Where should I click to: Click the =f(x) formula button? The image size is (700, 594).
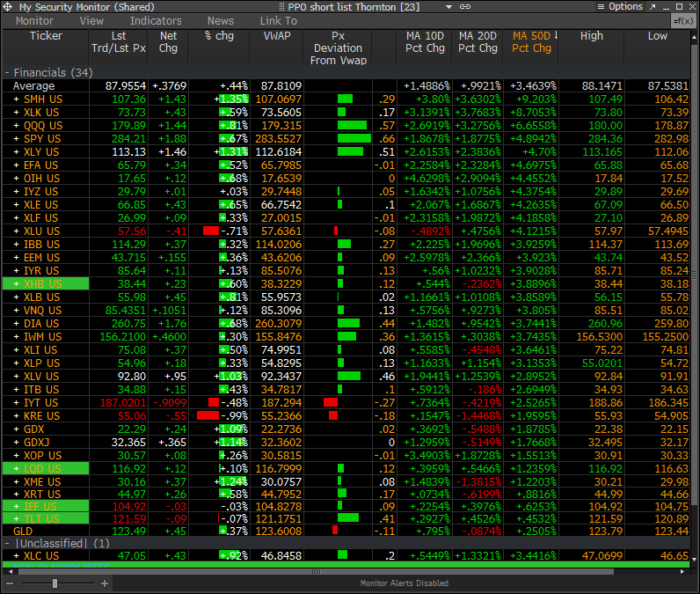[683, 21]
